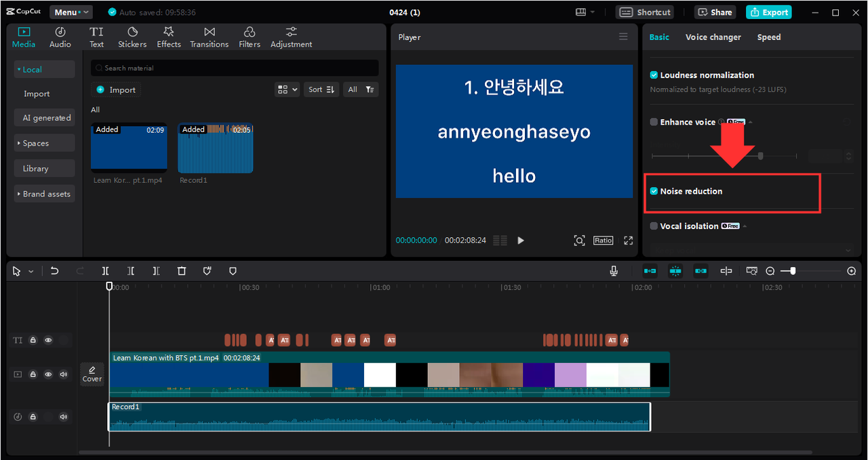Open the Text tab
The image size is (868, 460).
coord(96,37)
